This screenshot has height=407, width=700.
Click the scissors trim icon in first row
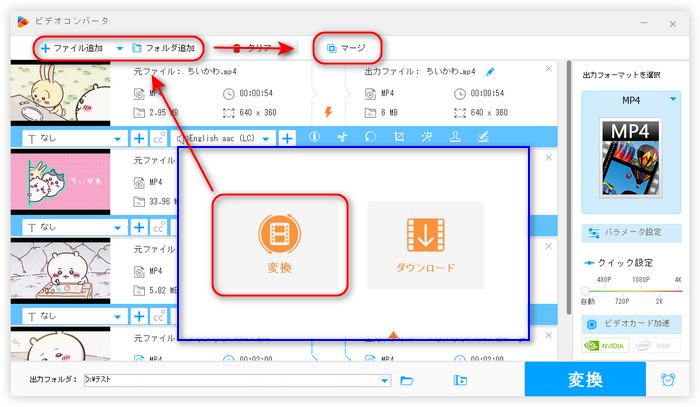(x=342, y=138)
